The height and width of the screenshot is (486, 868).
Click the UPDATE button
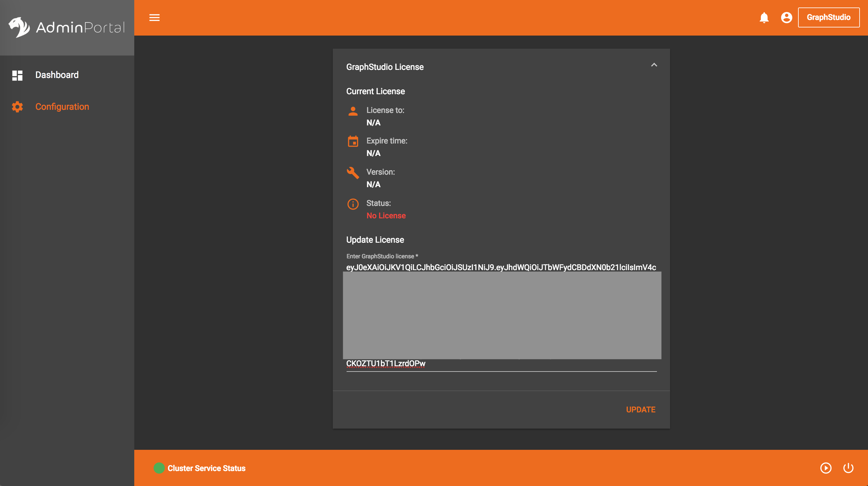tap(641, 410)
